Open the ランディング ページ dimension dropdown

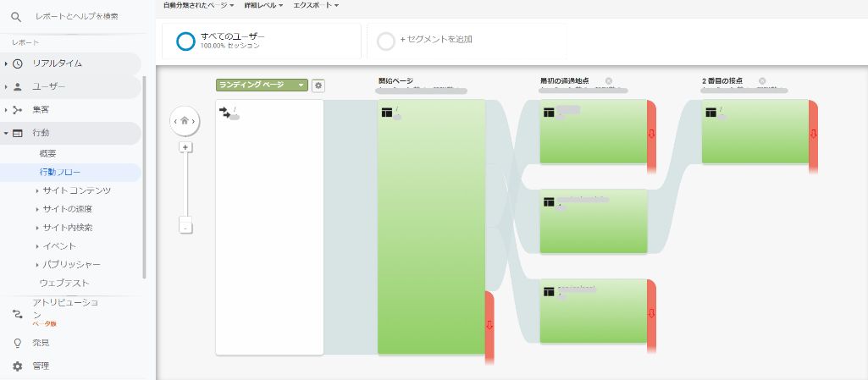(262, 85)
